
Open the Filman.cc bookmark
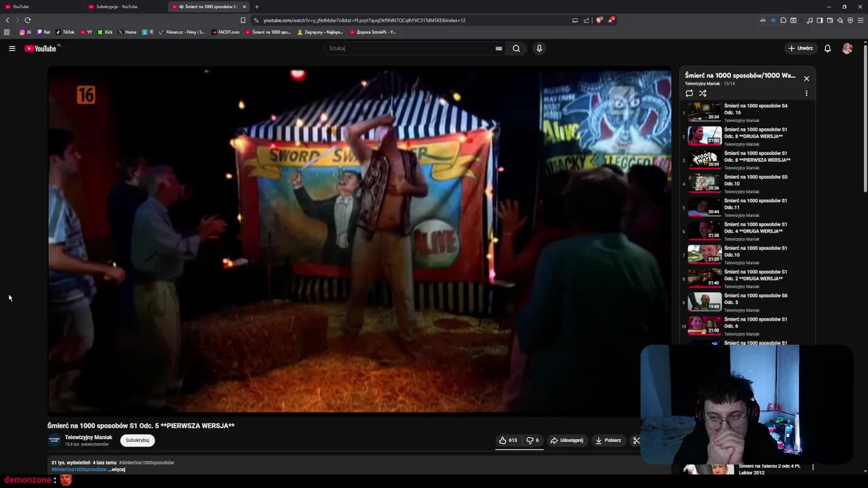[x=182, y=32]
